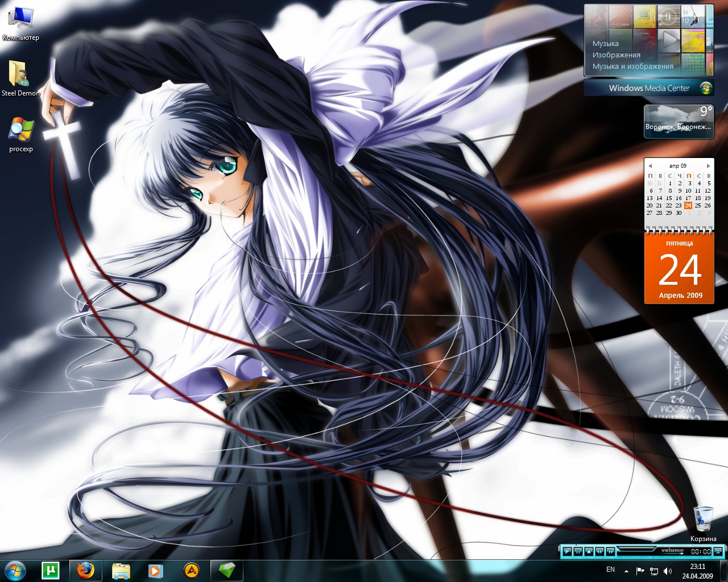Viewport: 728px width, 582px height.
Task: Open the Windows Start orb
Action: click(15, 570)
